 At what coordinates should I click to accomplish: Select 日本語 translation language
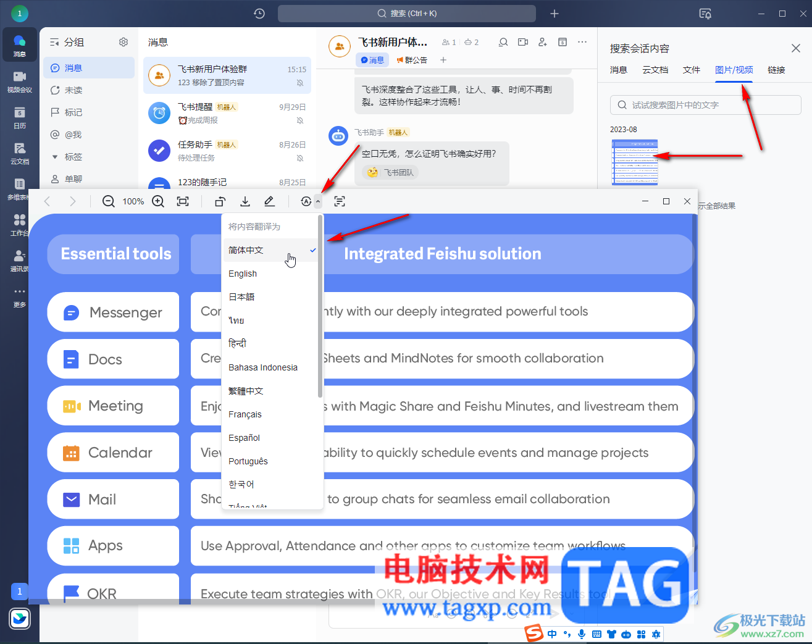(270, 297)
